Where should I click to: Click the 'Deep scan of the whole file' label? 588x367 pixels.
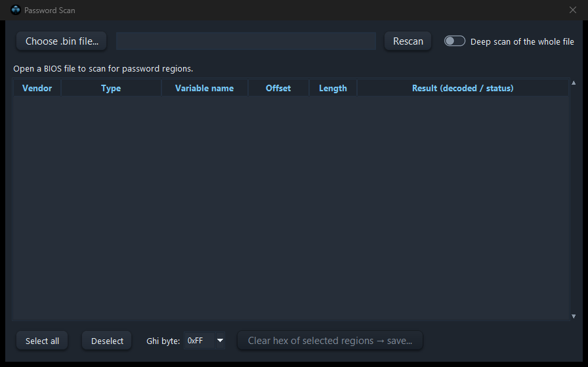click(x=522, y=41)
